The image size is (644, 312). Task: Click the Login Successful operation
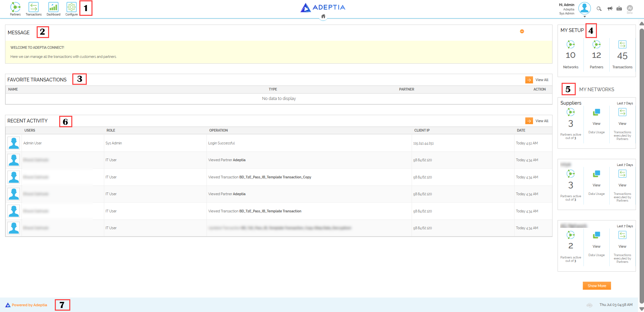point(221,143)
